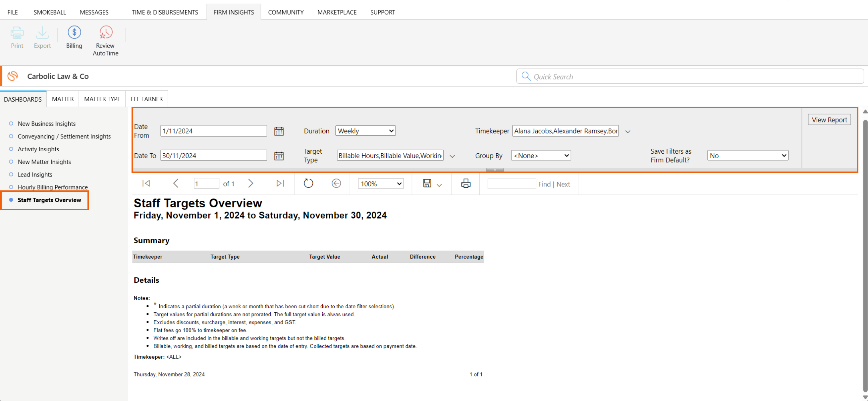The width and height of the screenshot is (868, 401).
Task: Switch to MATTER TYPE sub-tab
Action: pyautogui.click(x=102, y=99)
